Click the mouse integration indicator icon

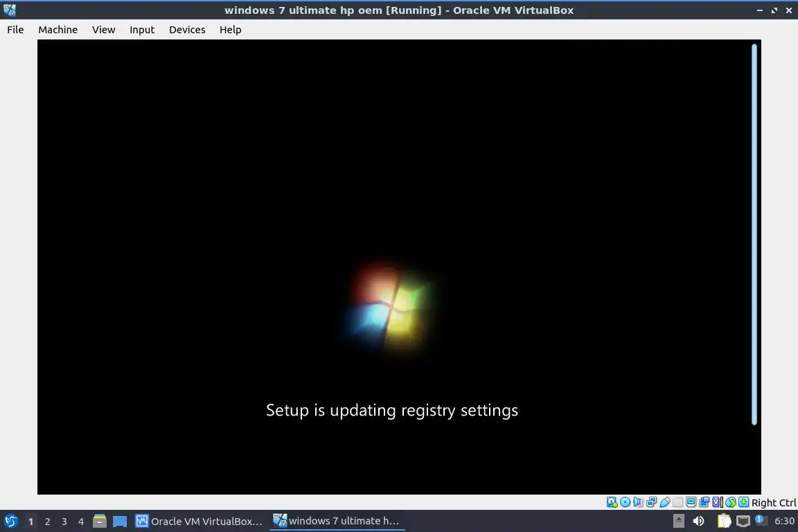[x=731, y=502]
